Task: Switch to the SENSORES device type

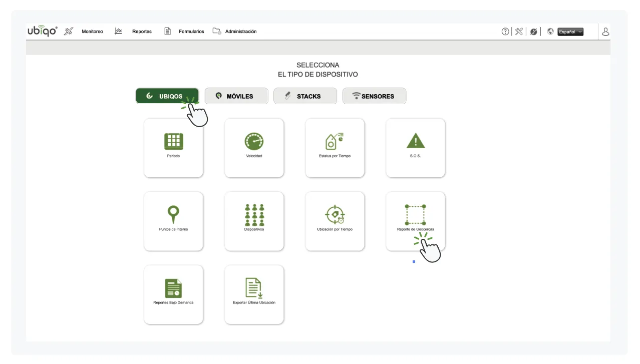Action: pyautogui.click(x=375, y=96)
